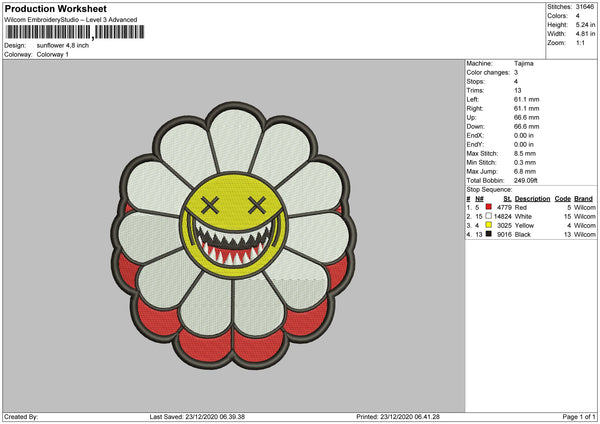The image size is (600, 424).
Task: Click stitch count 9016 in Black row
Action: pyautogui.click(x=504, y=234)
